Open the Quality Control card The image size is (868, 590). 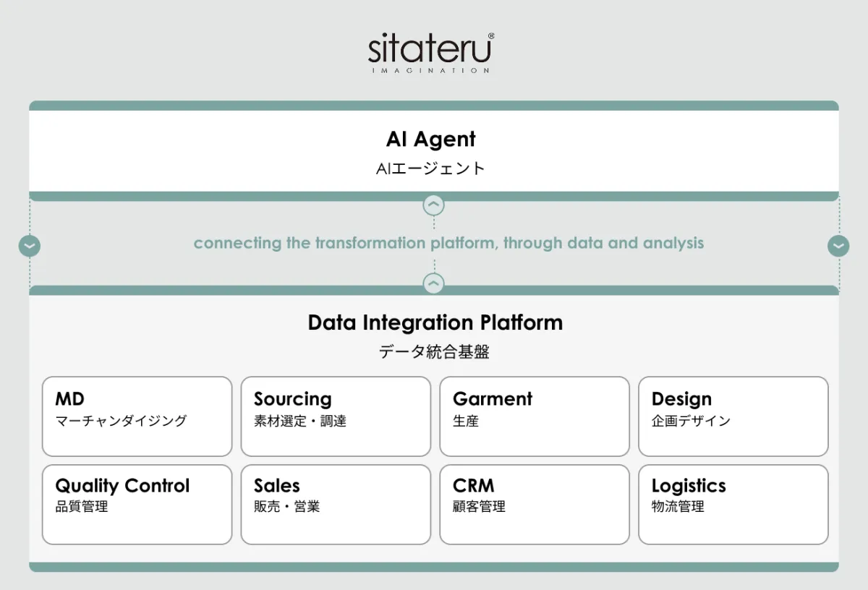coord(137,504)
